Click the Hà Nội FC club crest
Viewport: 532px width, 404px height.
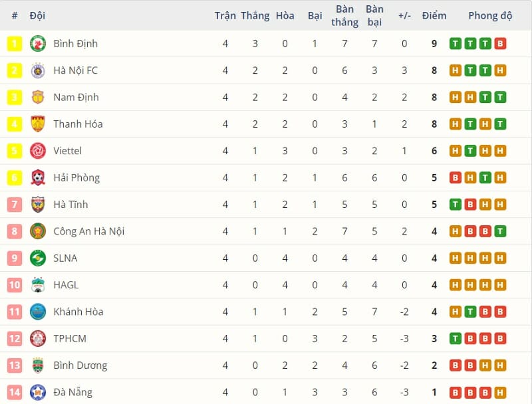coord(37,70)
